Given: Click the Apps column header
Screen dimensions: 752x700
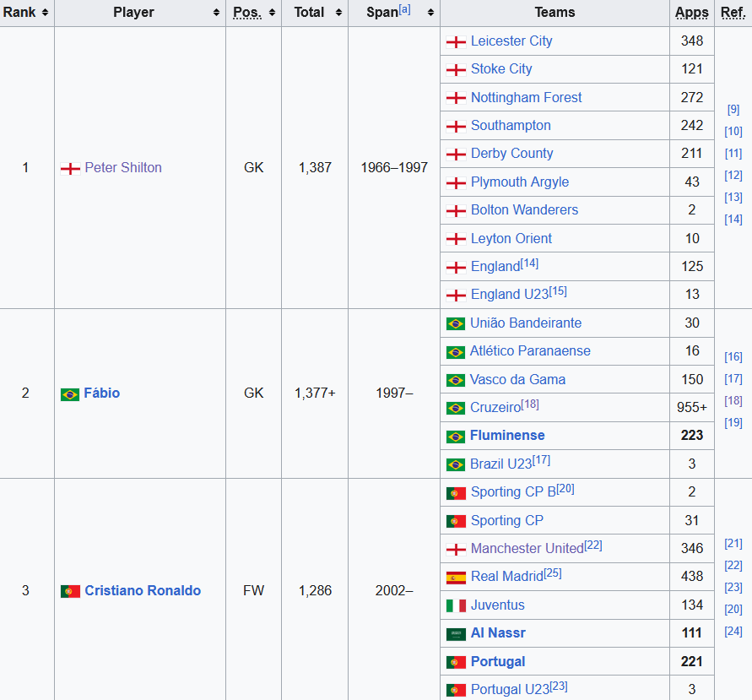Looking at the screenshot, I should pyautogui.click(x=691, y=13).
